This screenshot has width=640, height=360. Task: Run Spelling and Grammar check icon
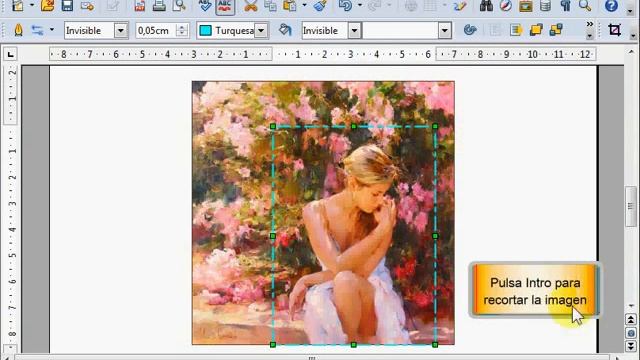[204, 5]
